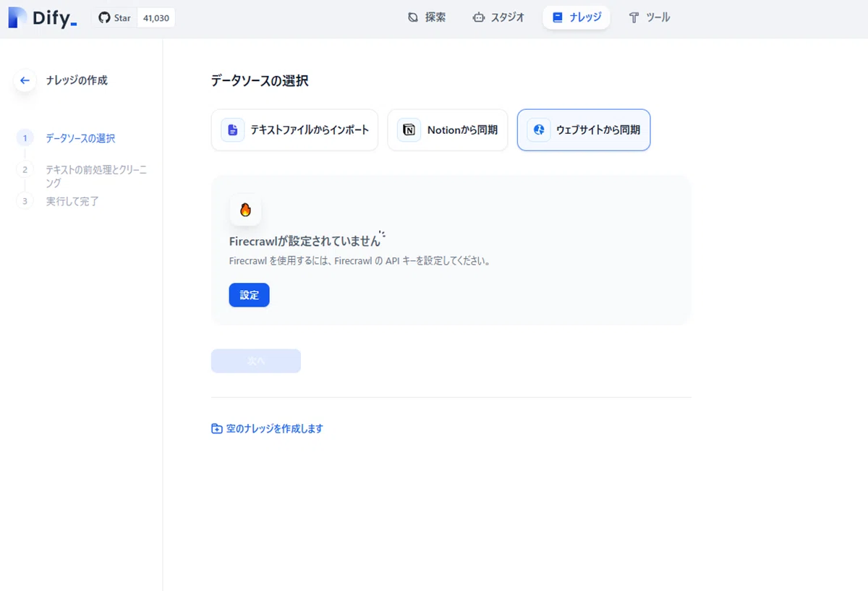Image resolution: width=868 pixels, height=591 pixels.
Task: Choose Notionから同期 data source
Action: pyautogui.click(x=448, y=130)
